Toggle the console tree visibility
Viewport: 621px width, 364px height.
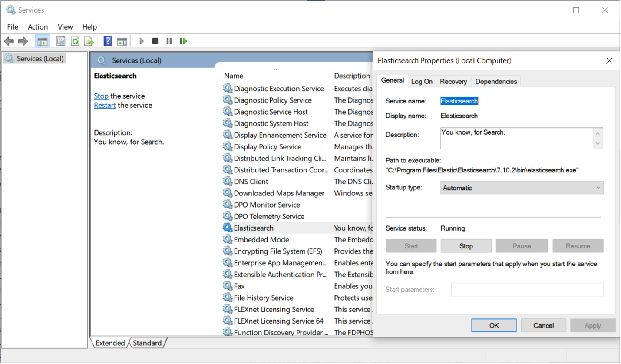pos(42,41)
